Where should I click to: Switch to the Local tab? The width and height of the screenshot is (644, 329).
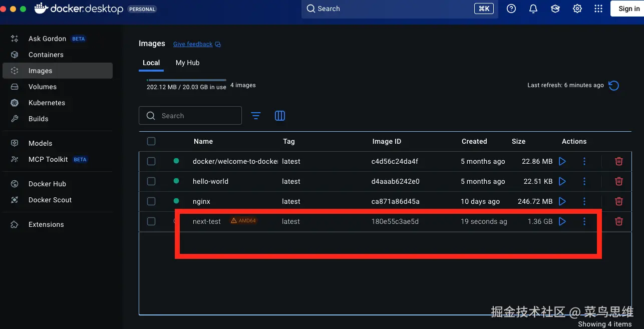click(151, 63)
